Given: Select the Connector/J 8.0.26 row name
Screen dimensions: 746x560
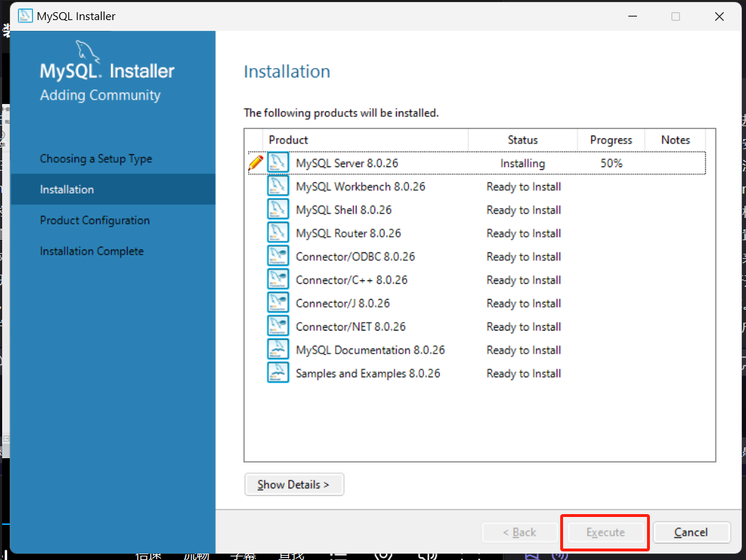Looking at the screenshot, I should (x=343, y=303).
